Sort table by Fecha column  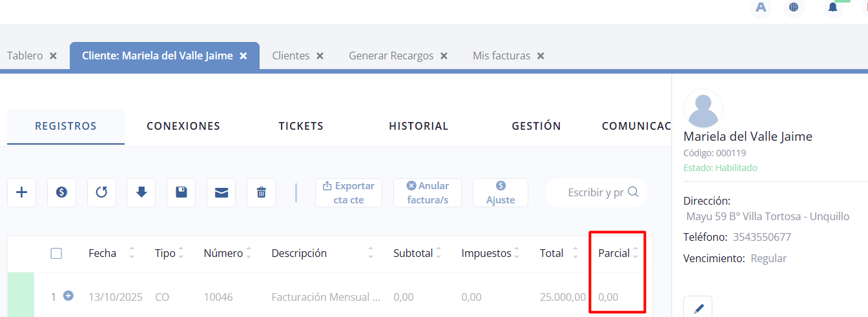(x=132, y=253)
